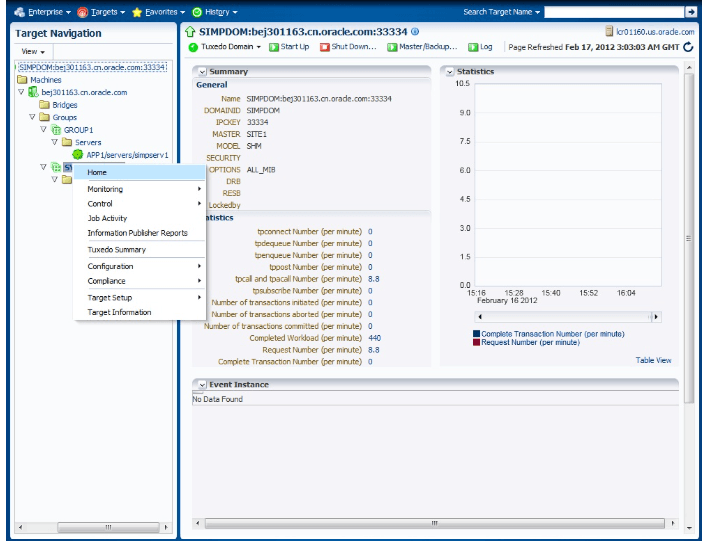Click the page refresh icon
This screenshot has height=541, width=702.
point(689,47)
